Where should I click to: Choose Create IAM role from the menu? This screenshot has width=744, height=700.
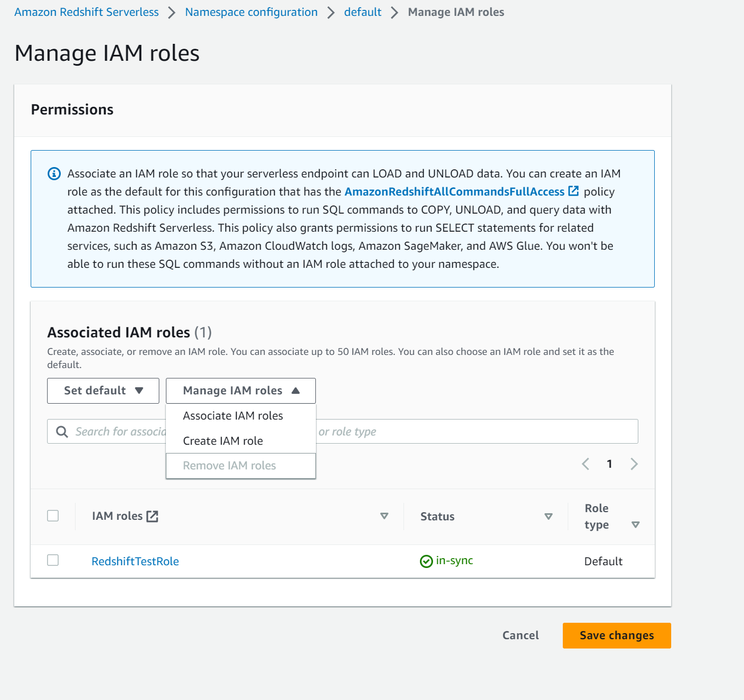pyautogui.click(x=223, y=441)
